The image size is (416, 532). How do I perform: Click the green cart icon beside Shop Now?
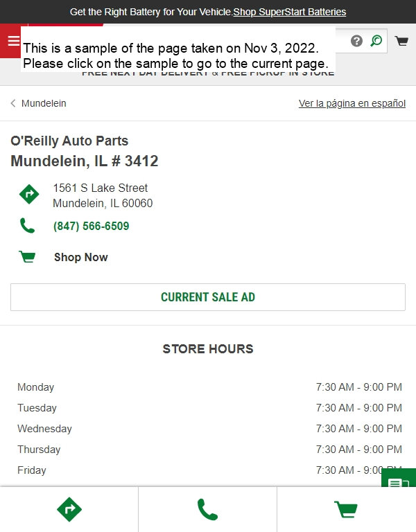pyautogui.click(x=27, y=257)
